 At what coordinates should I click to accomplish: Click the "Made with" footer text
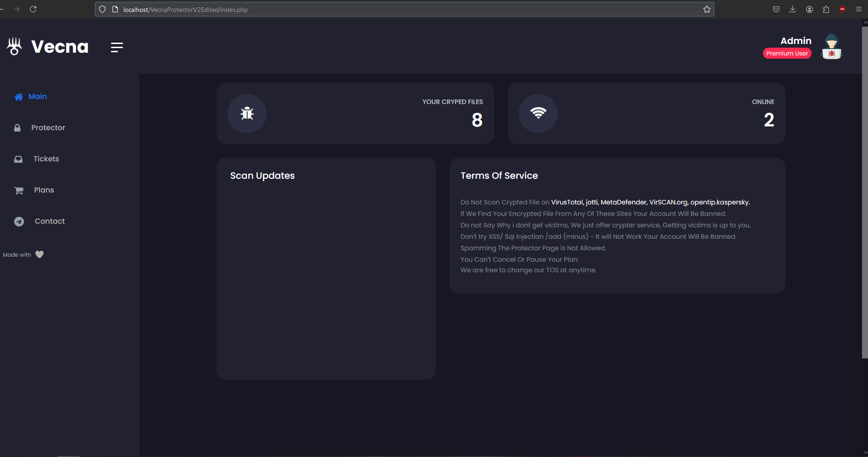click(x=17, y=255)
